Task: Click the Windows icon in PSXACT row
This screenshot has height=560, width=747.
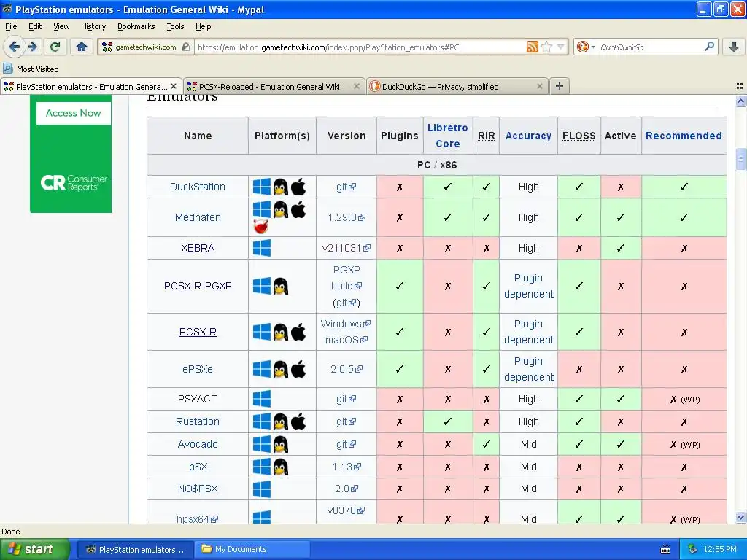Action: click(x=262, y=399)
